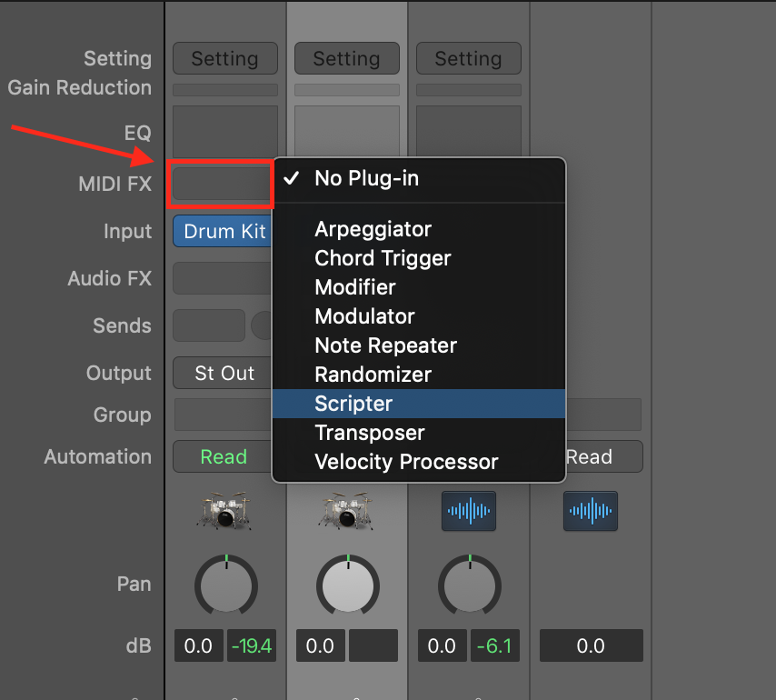Click the fourth channel's audio waveform icon
This screenshot has width=776, height=700.
pyautogui.click(x=591, y=511)
